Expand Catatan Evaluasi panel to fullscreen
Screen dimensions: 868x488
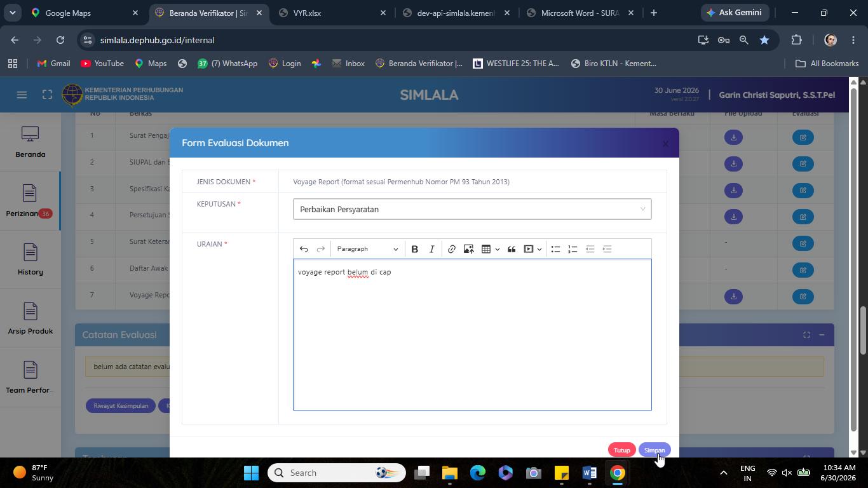806,335
